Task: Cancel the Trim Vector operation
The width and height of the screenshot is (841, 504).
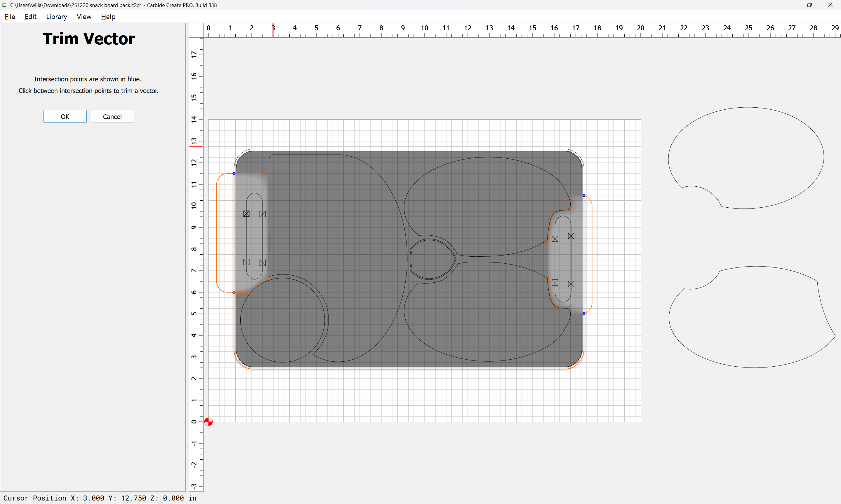Action: (112, 116)
